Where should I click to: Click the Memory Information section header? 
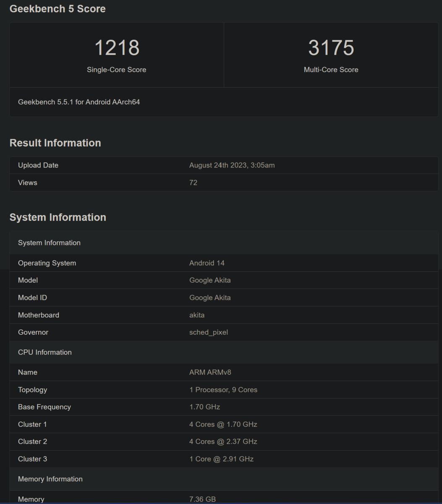coord(224,479)
